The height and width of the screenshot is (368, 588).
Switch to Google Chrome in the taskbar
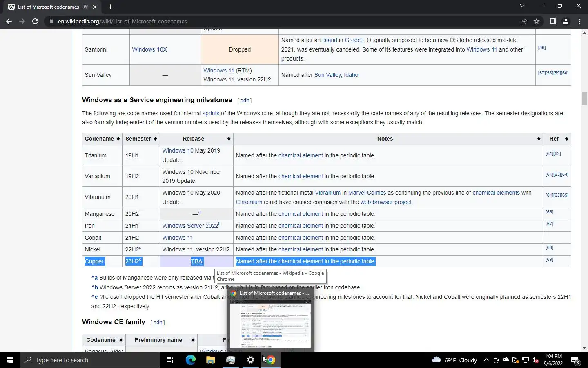(x=271, y=360)
